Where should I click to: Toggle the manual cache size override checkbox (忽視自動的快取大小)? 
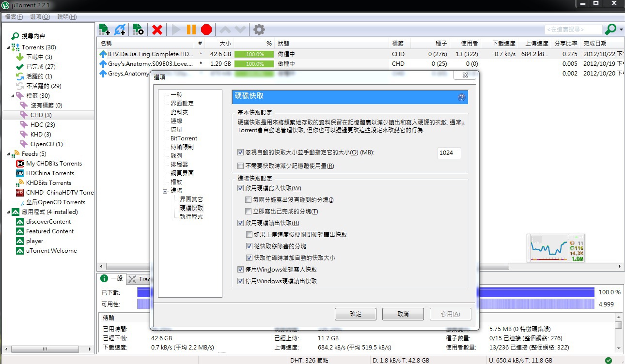(241, 152)
